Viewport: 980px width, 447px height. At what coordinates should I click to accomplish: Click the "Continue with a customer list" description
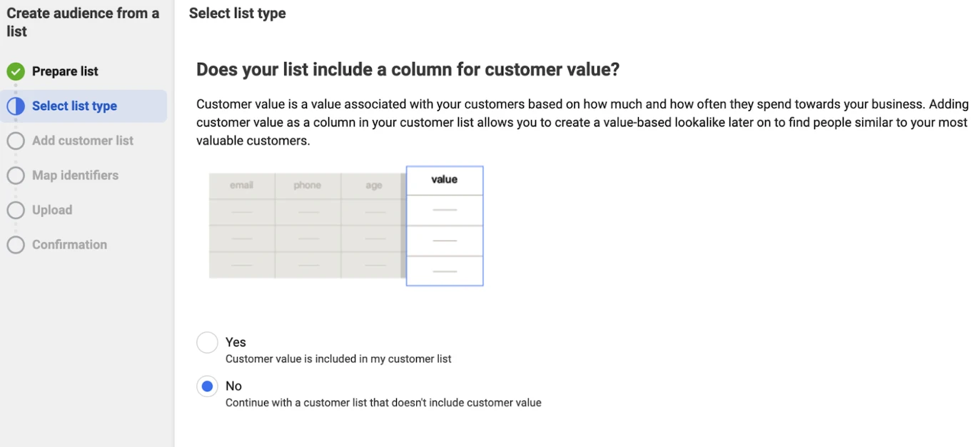click(x=383, y=403)
